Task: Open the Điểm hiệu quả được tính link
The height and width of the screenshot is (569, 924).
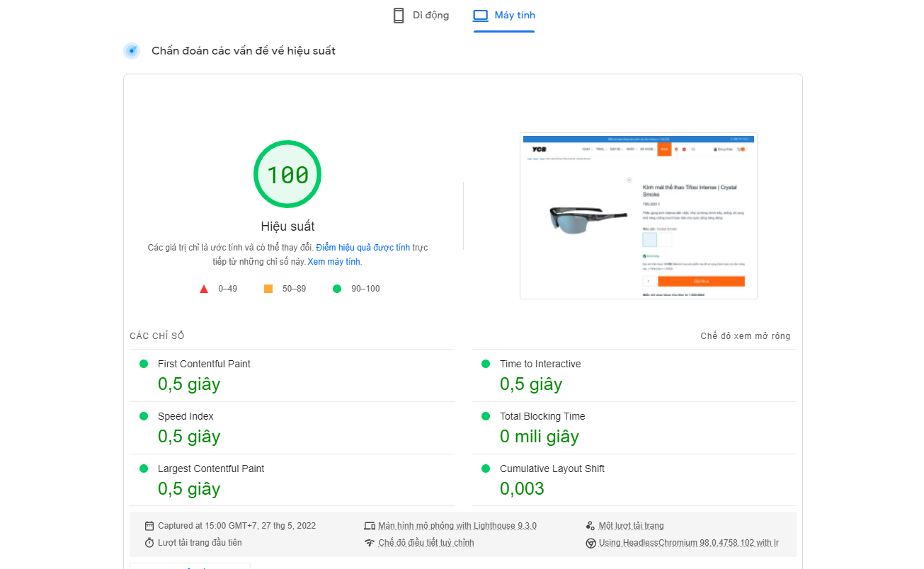Action: click(x=363, y=248)
